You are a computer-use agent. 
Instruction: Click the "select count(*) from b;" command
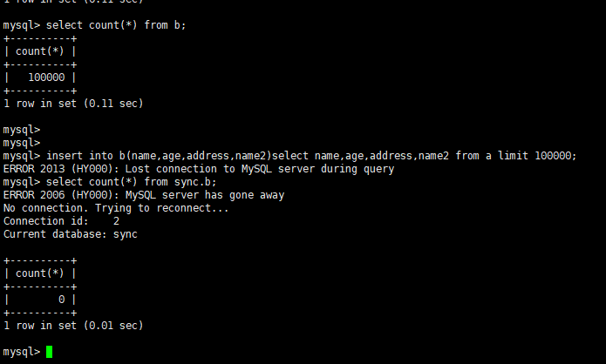click(x=116, y=25)
